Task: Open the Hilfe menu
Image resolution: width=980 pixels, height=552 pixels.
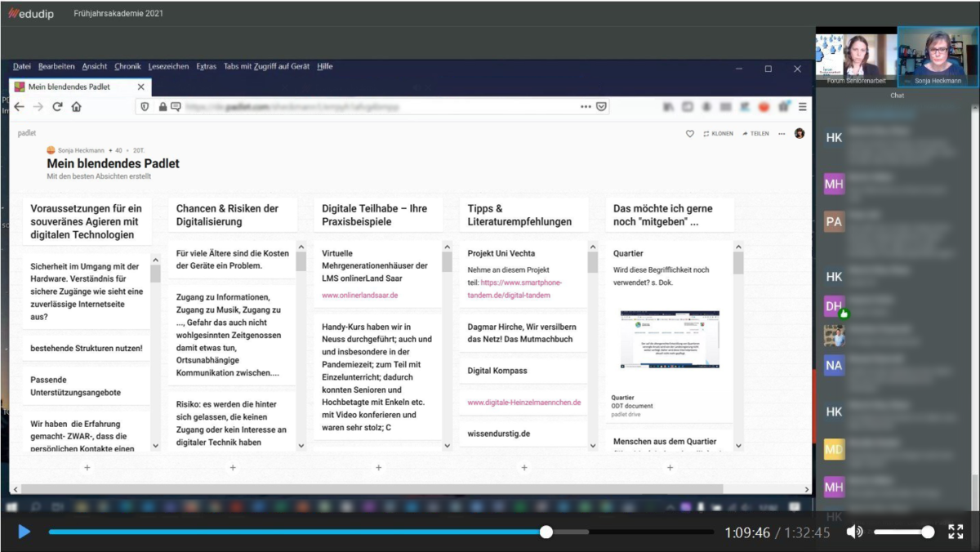Action: click(325, 67)
